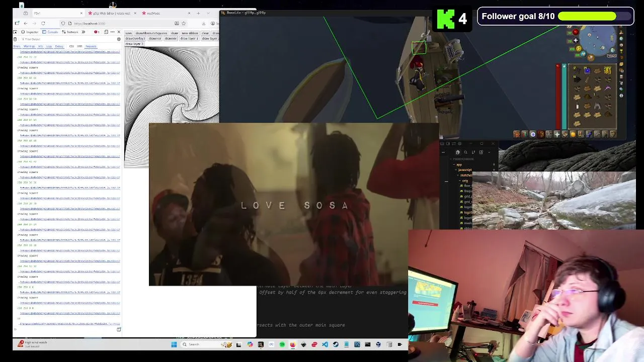This screenshot has width=644, height=362.
Task: Bookmark the page with the star icon
Action: [x=184, y=23]
